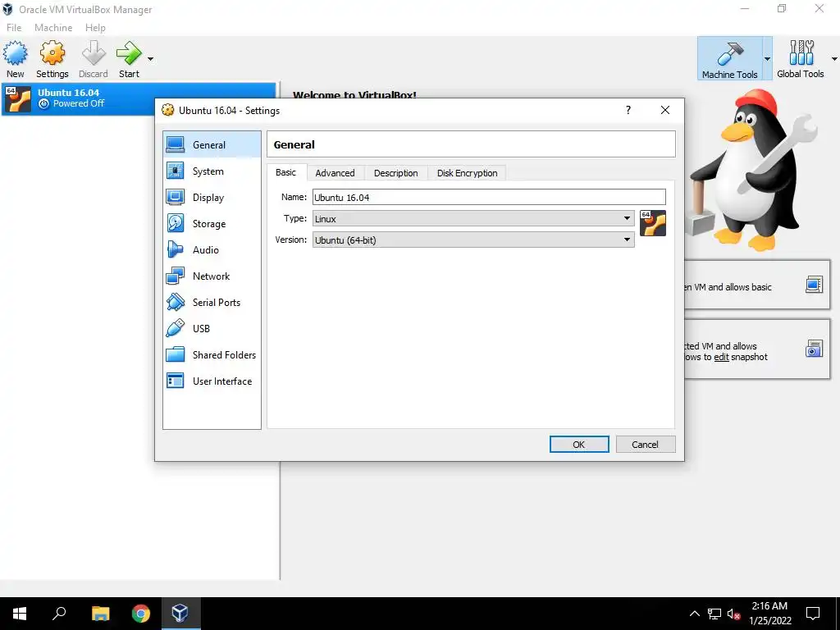
Task: Open the Network settings category
Action: pyautogui.click(x=212, y=276)
